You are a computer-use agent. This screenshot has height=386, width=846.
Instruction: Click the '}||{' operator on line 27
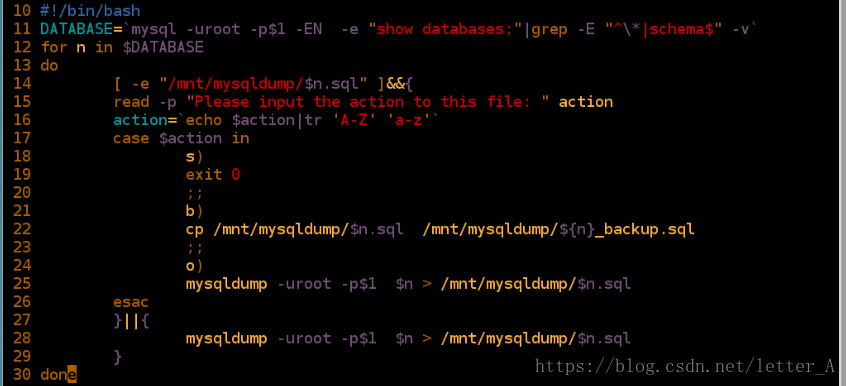[x=131, y=321]
